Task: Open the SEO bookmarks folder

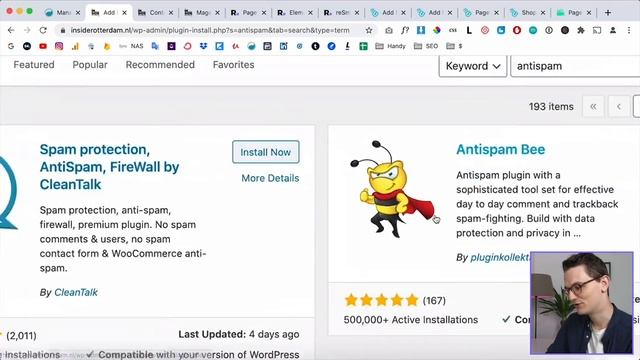Action: coord(426,46)
